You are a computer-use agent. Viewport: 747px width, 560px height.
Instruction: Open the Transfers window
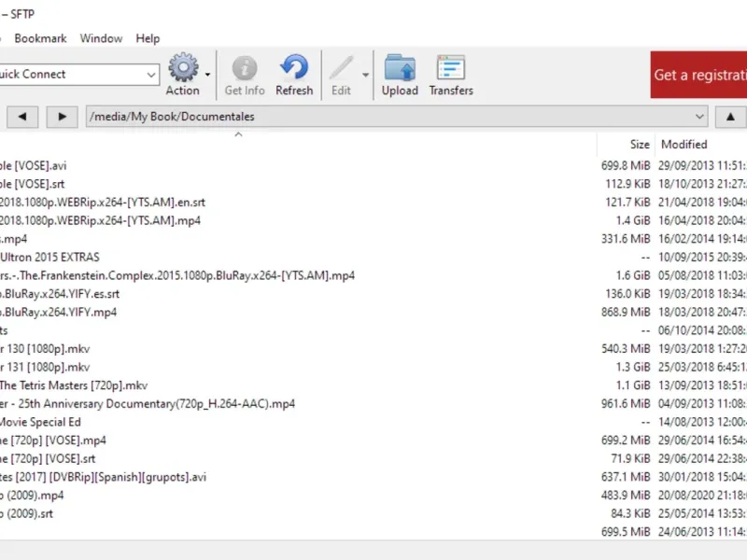451,75
